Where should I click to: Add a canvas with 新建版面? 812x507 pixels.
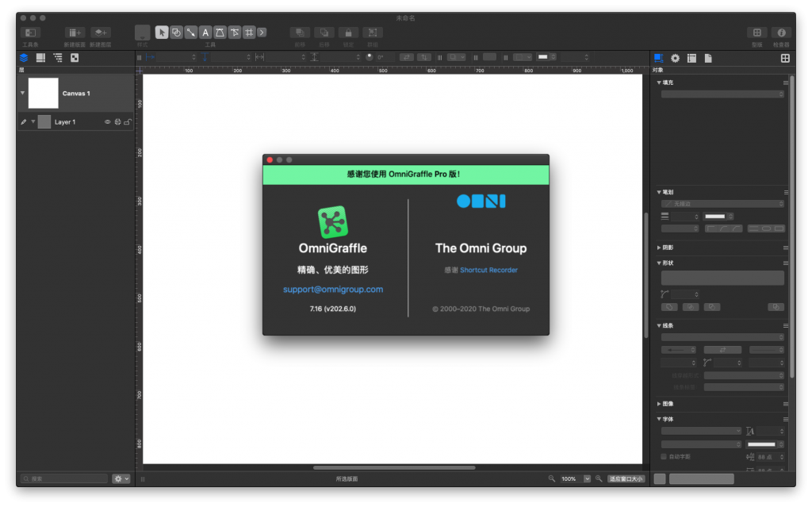(75, 33)
